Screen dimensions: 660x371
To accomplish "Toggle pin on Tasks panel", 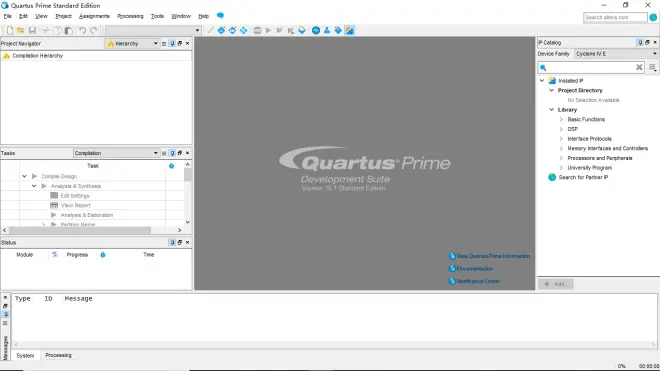I will [172, 153].
